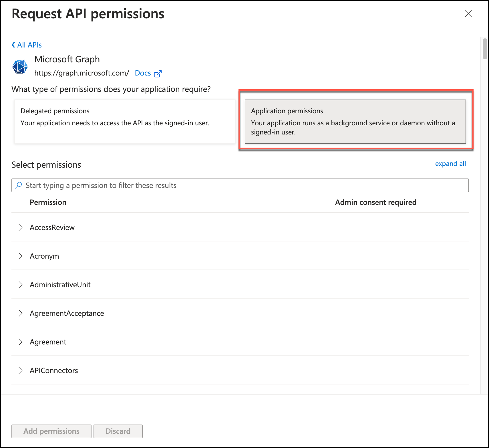Expand the Acronym permission group
Viewport: 489px width, 448px height.
20,256
